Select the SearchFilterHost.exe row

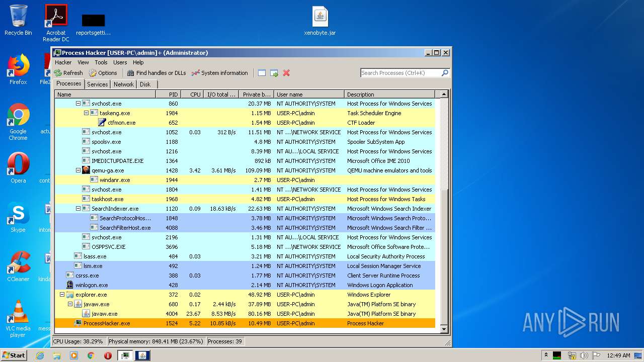coord(245,228)
